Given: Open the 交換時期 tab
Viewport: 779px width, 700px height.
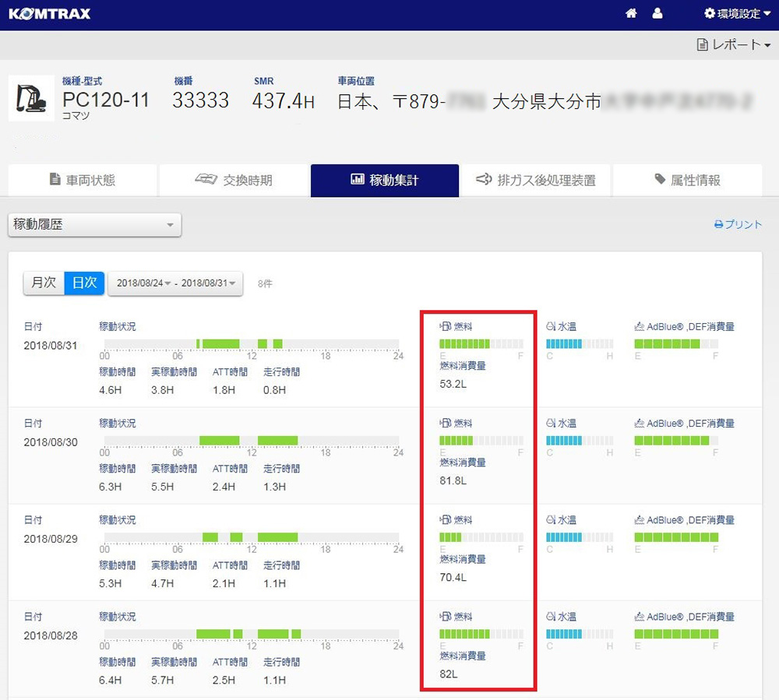Looking at the screenshot, I should 233,181.
